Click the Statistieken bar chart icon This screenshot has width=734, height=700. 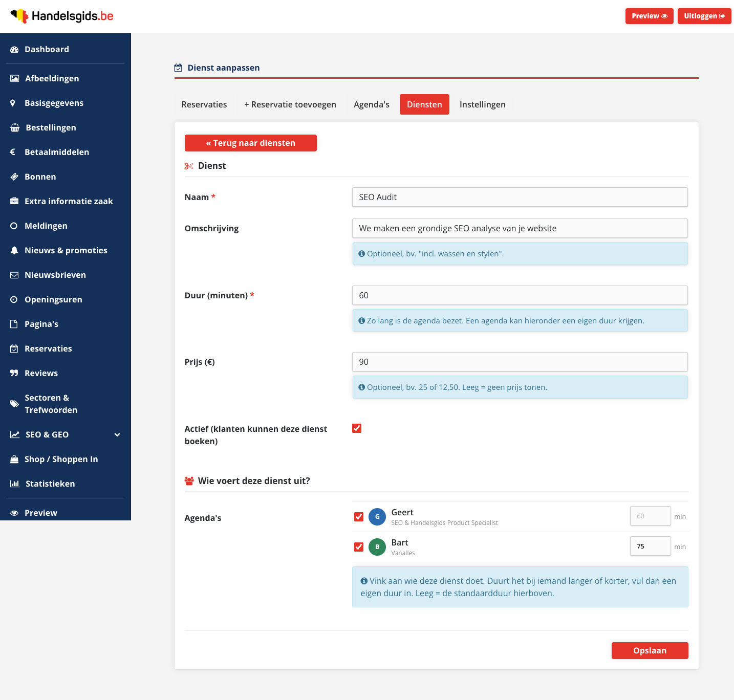pyautogui.click(x=15, y=484)
